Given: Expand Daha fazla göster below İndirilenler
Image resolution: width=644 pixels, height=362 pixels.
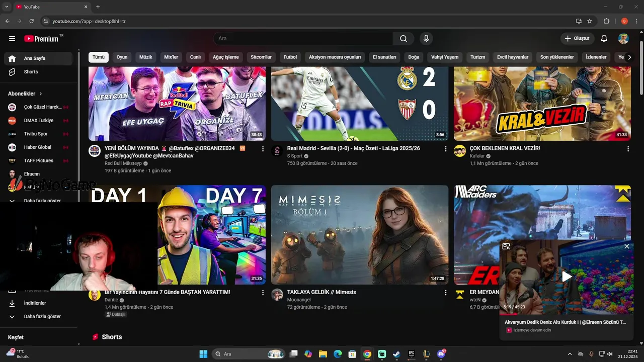Looking at the screenshot, I should (x=38, y=317).
